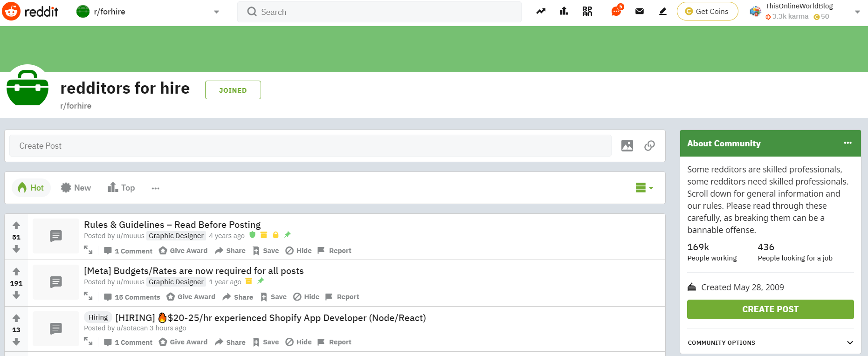
Task: Downvote the Shopify App Developer post
Action: (x=16, y=342)
